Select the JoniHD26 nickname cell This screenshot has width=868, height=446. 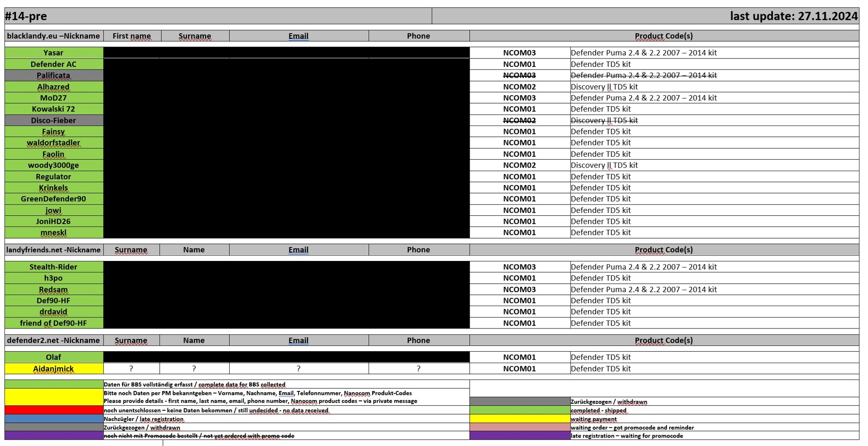pyautogui.click(x=54, y=221)
